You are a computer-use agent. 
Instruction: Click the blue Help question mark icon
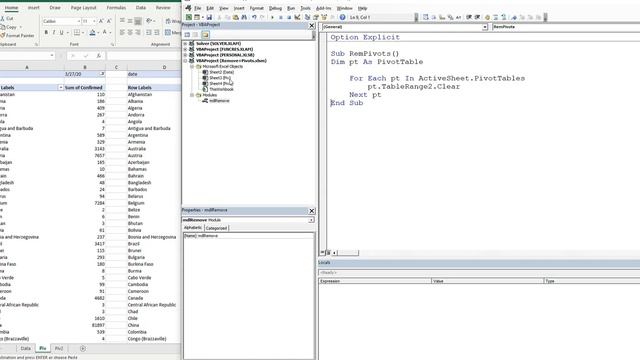tap(342, 17)
